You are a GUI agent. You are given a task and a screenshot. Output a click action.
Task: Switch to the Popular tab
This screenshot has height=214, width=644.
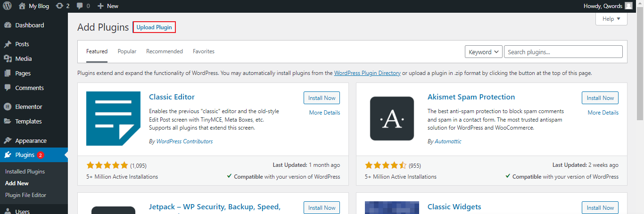click(x=127, y=51)
